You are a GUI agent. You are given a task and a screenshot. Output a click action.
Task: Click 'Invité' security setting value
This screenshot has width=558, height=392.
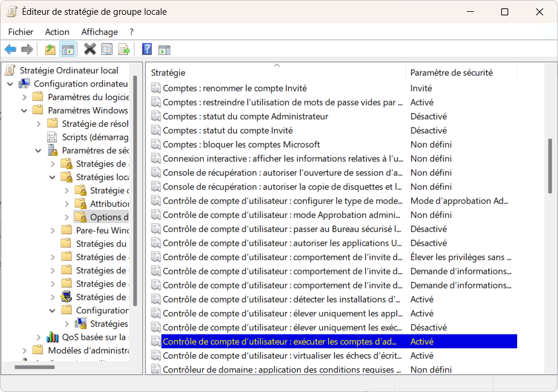(421, 88)
